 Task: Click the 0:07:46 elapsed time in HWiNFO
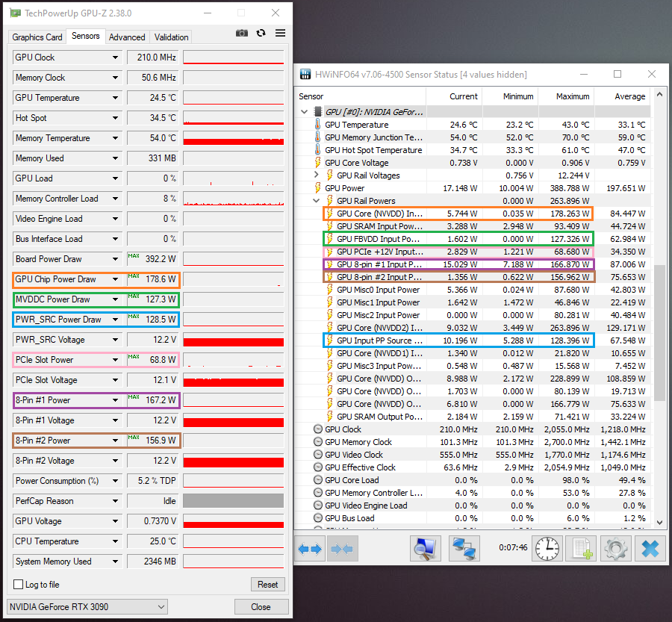pos(513,547)
